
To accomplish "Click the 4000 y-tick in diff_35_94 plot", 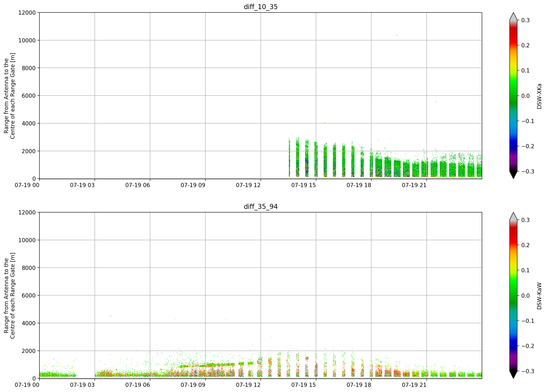I will click(29, 323).
